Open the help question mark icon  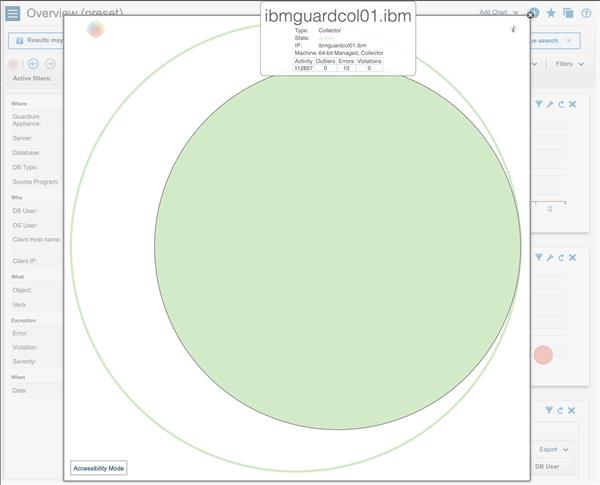click(x=586, y=13)
